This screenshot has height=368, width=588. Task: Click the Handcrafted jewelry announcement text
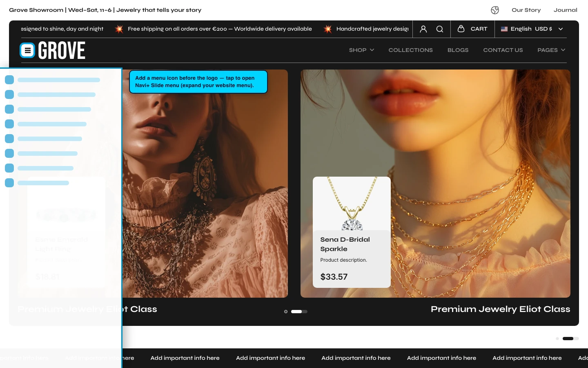[x=372, y=29]
